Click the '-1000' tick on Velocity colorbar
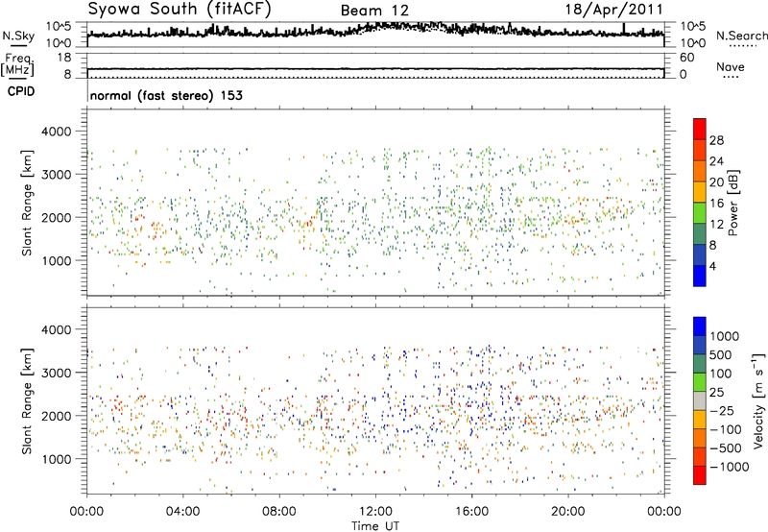 click(x=730, y=467)
